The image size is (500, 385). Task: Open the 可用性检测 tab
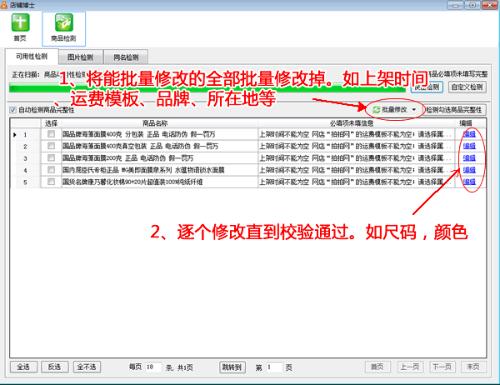(x=32, y=56)
